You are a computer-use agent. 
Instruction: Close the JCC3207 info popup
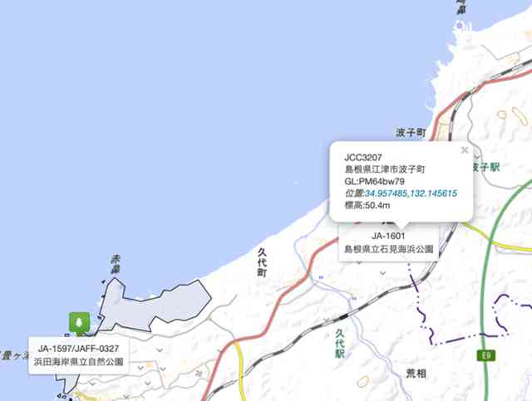pyautogui.click(x=465, y=149)
